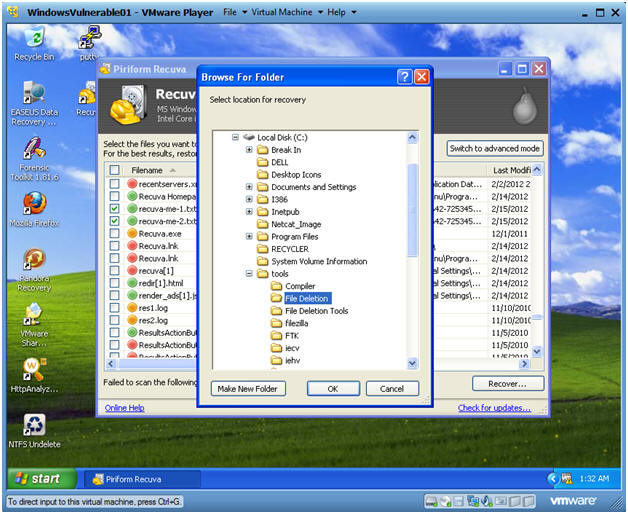
Task: Click the folder tree scrollbar up arrow
Action: coord(413,137)
